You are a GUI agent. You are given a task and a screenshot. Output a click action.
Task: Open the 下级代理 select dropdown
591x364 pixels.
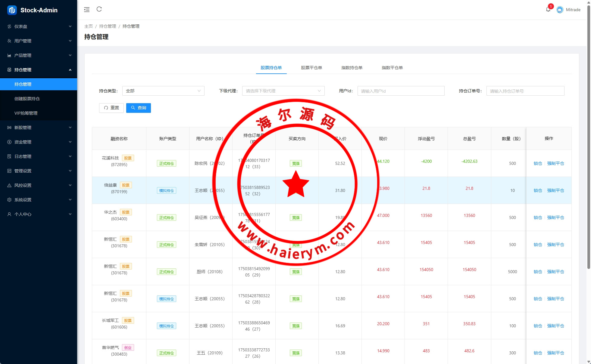tap(283, 91)
